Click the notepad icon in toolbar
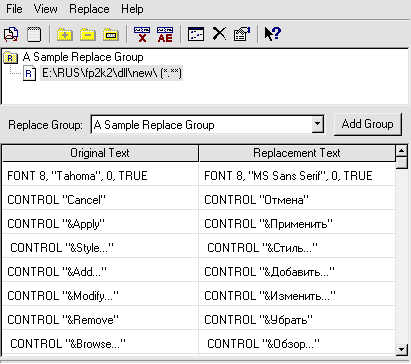 click(x=34, y=34)
